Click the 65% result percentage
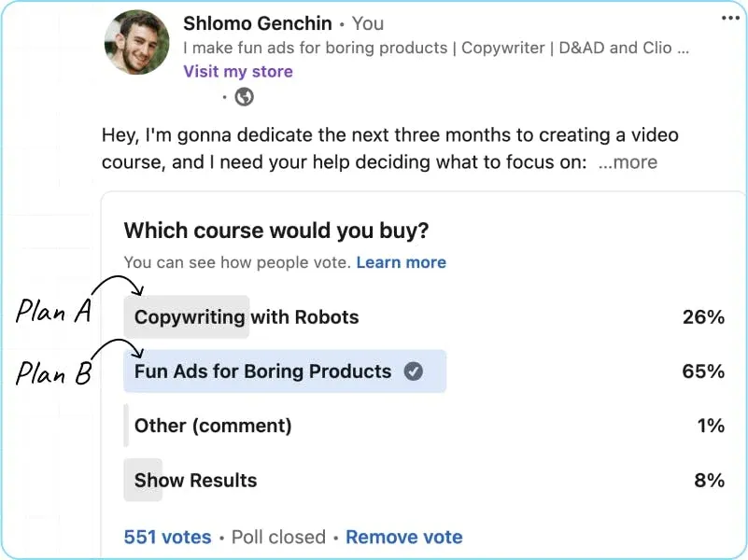Screen dimensions: 748x560 click(x=703, y=371)
